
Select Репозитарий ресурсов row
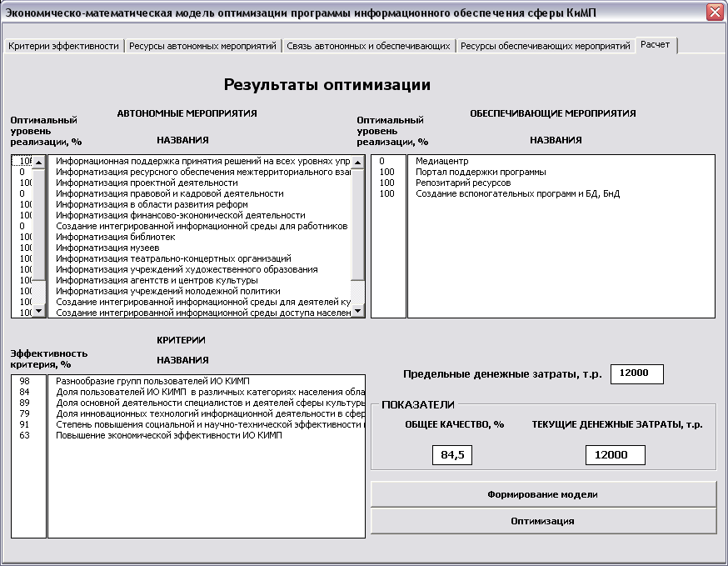pos(561,183)
